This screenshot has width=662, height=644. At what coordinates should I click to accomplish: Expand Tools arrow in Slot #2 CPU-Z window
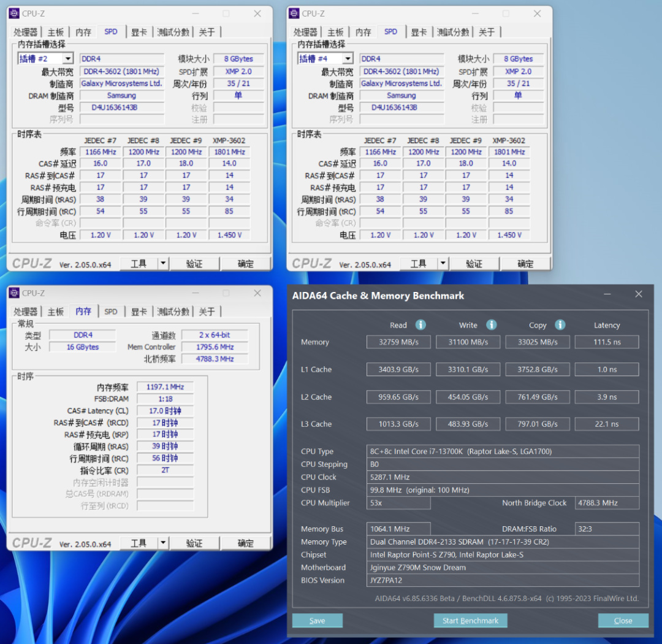(x=163, y=263)
